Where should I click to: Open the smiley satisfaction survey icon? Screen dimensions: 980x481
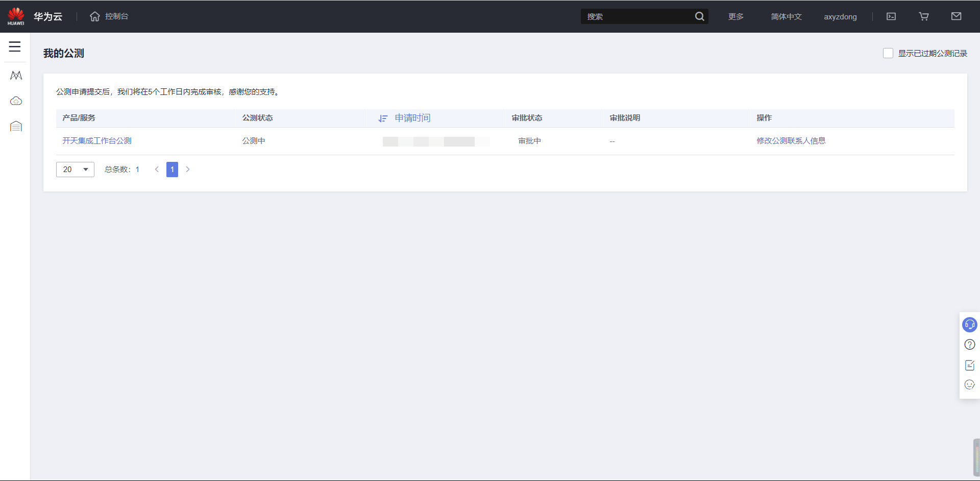[x=970, y=384]
